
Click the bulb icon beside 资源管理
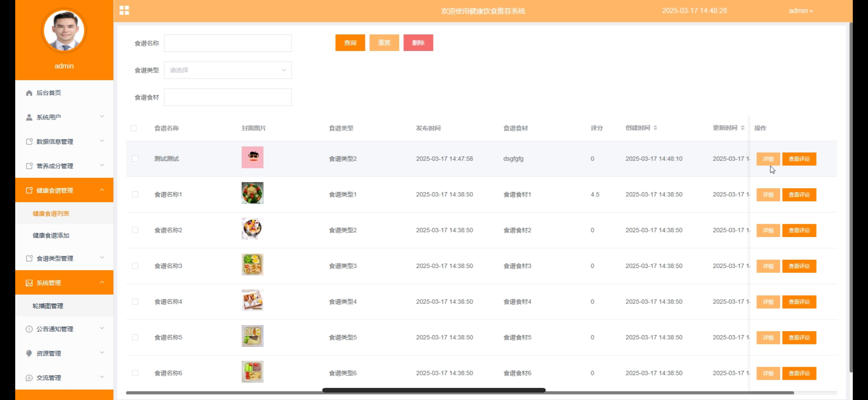pos(29,353)
